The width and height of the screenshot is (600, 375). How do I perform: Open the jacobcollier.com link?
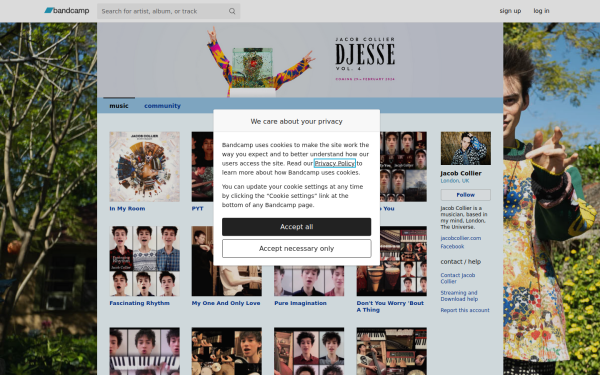pos(461,238)
